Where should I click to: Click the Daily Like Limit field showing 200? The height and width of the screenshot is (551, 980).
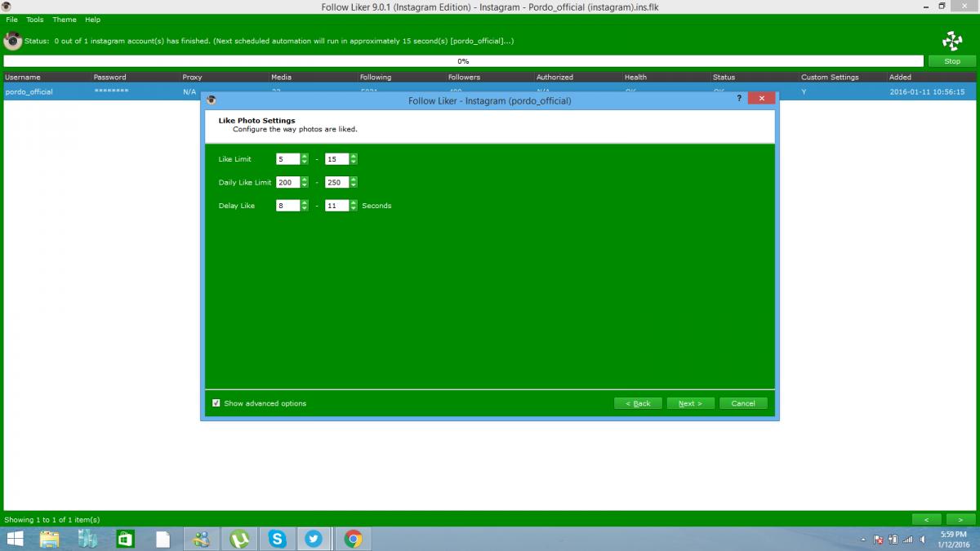coord(288,182)
